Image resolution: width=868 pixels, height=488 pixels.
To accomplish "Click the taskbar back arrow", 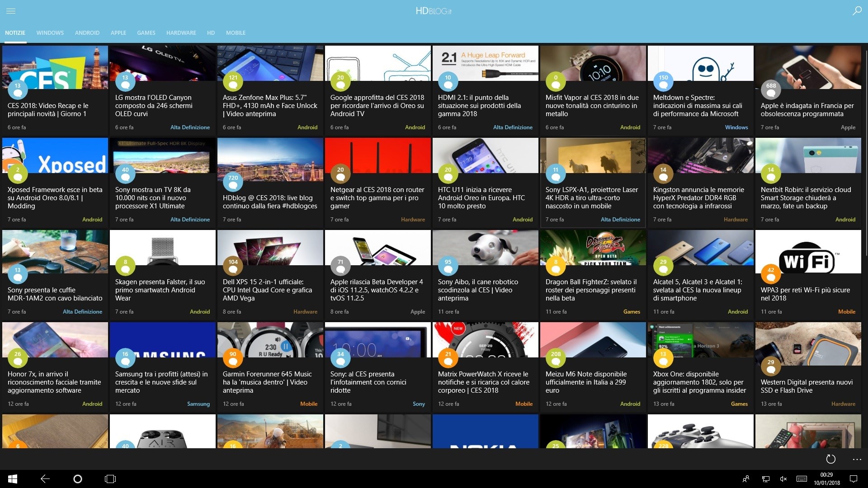I will [x=45, y=479].
